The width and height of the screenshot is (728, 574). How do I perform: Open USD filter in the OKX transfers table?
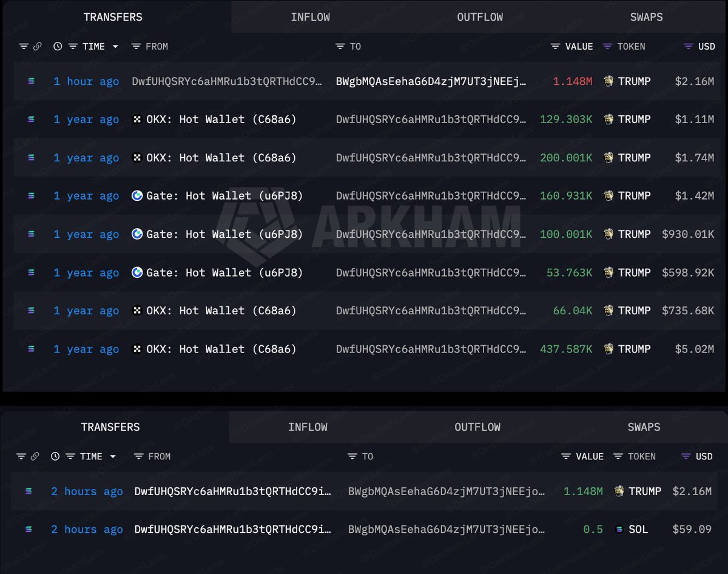coord(688,47)
